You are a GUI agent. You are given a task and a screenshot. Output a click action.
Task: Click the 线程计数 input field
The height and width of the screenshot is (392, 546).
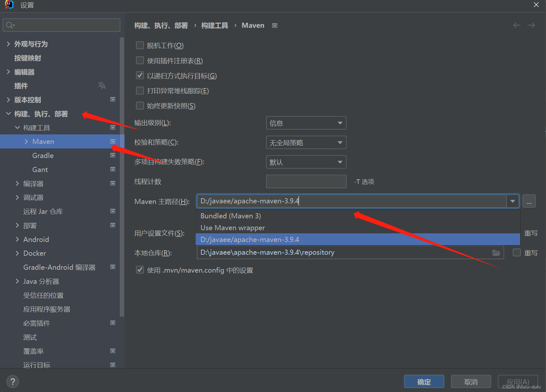306,181
